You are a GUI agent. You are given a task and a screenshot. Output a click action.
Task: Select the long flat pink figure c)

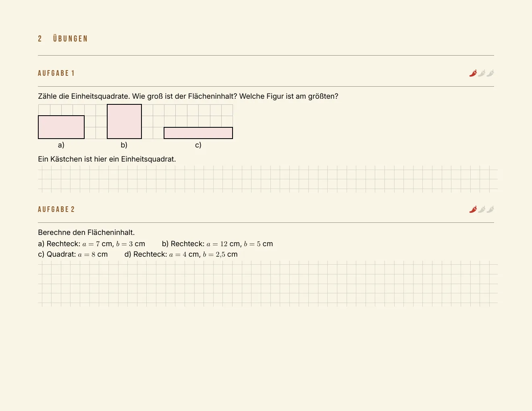(x=198, y=133)
